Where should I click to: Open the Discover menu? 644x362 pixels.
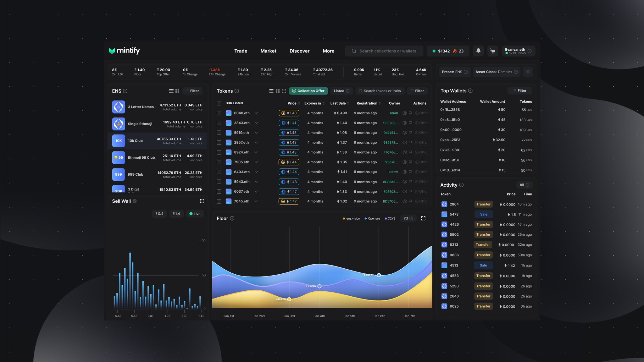pyautogui.click(x=299, y=51)
